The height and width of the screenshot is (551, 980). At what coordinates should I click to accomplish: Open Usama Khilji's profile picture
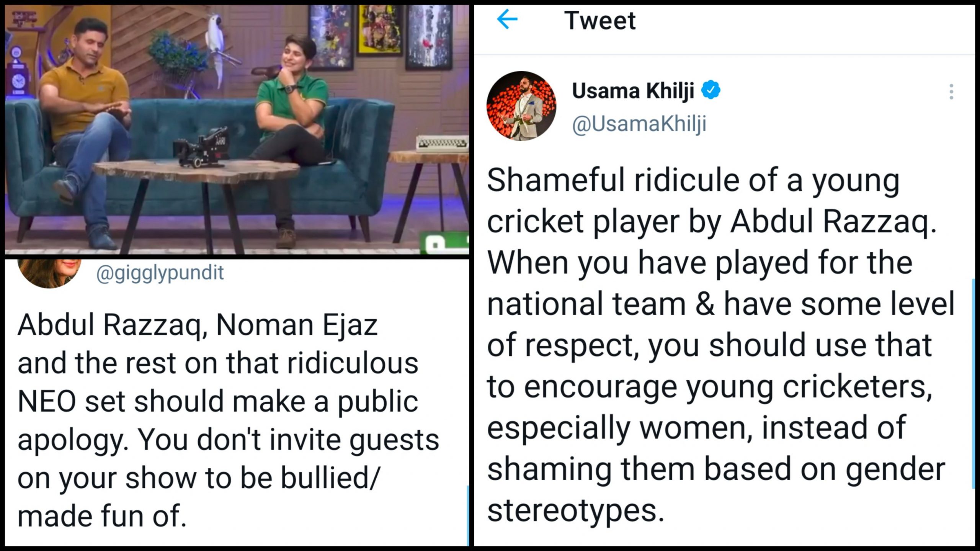521,106
